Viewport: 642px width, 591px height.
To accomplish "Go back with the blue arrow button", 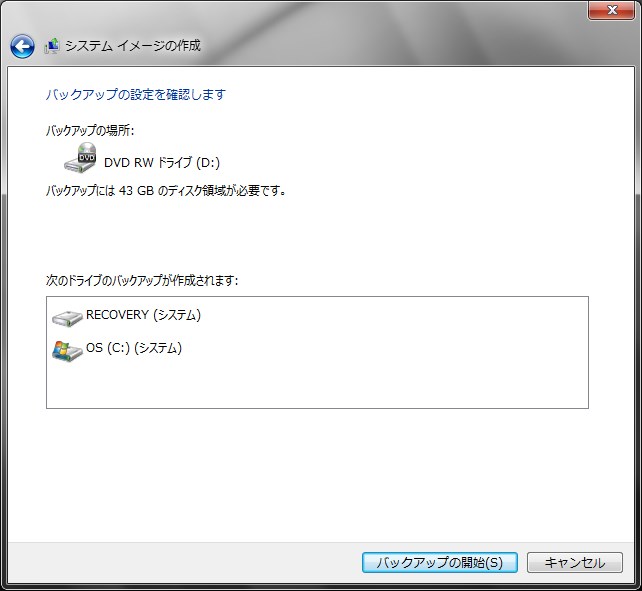I will pyautogui.click(x=23, y=46).
